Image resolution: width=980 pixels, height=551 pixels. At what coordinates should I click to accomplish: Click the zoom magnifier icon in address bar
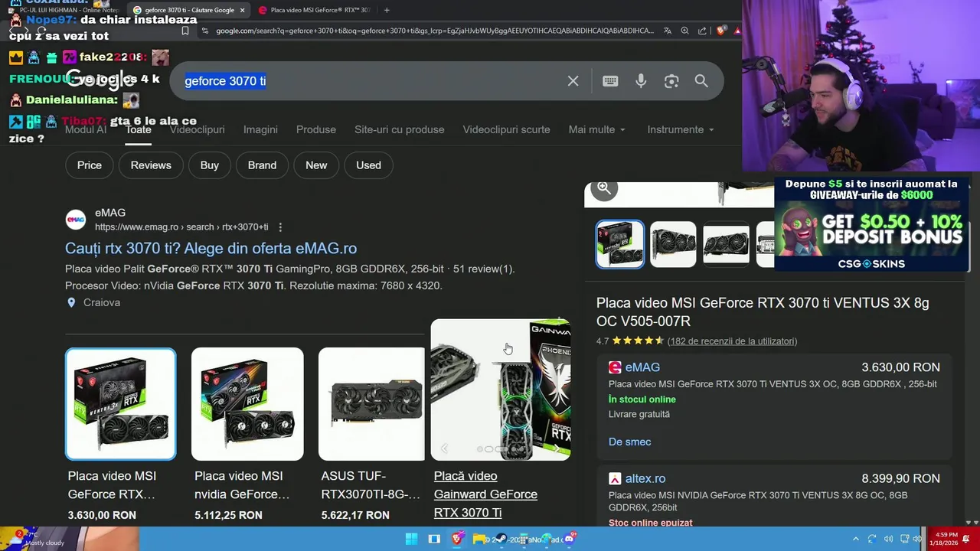click(x=684, y=31)
